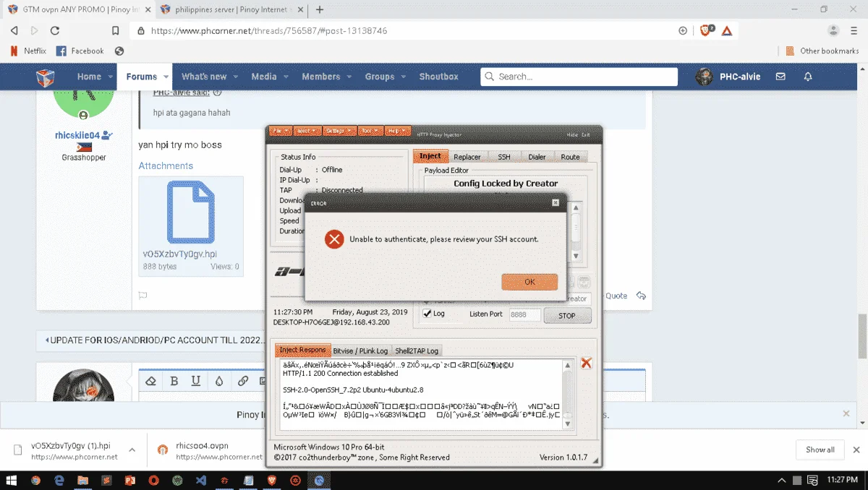Click OK in the error dialog

tap(529, 282)
